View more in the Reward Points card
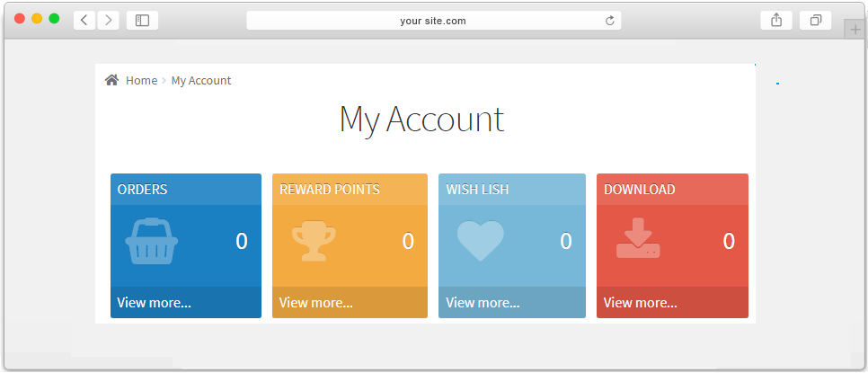This screenshot has height=373, width=868. pos(315,303)
